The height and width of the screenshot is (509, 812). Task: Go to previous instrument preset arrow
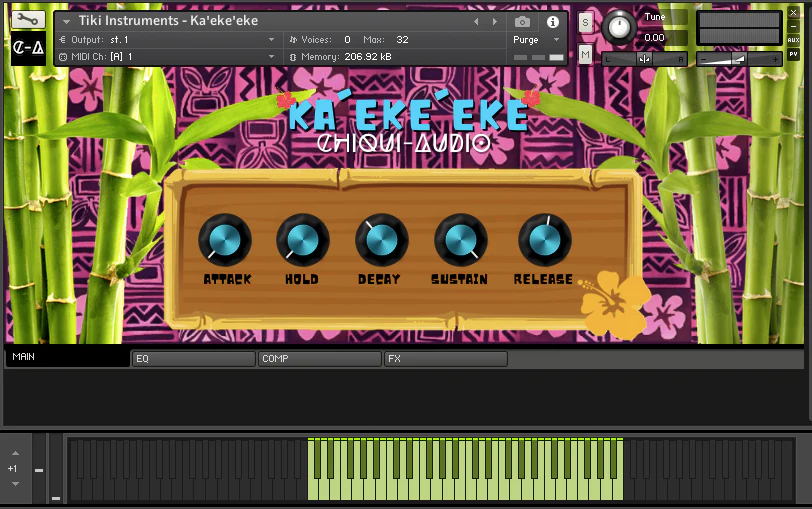coord(476,22)
